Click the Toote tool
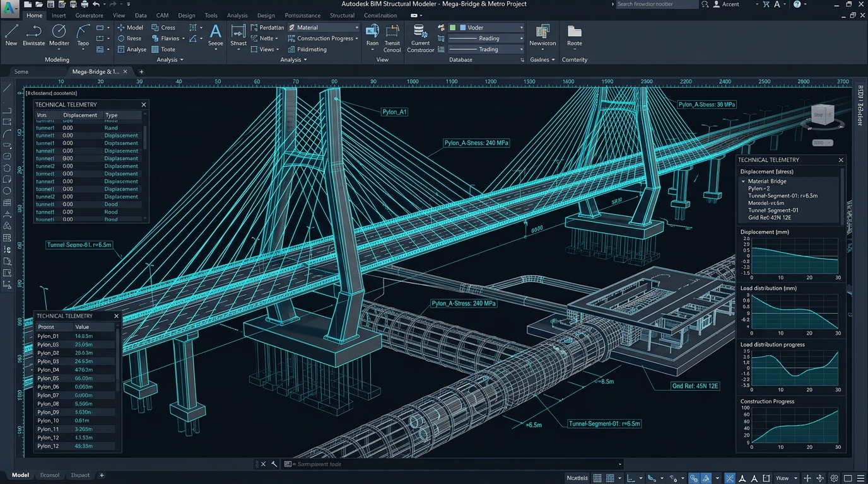 pyautogui.click(x=163, y=49)
